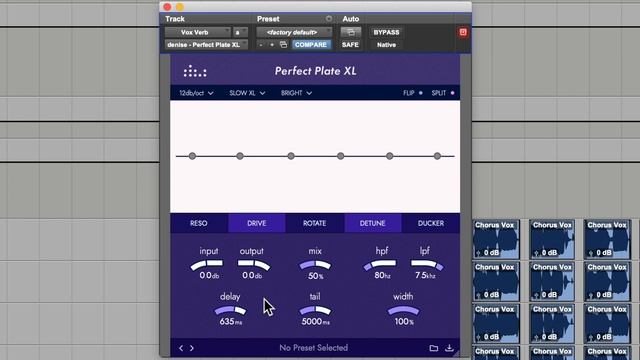Open the 12db/oct slope dropdown

pyautogui.click(x=196, y=93)
